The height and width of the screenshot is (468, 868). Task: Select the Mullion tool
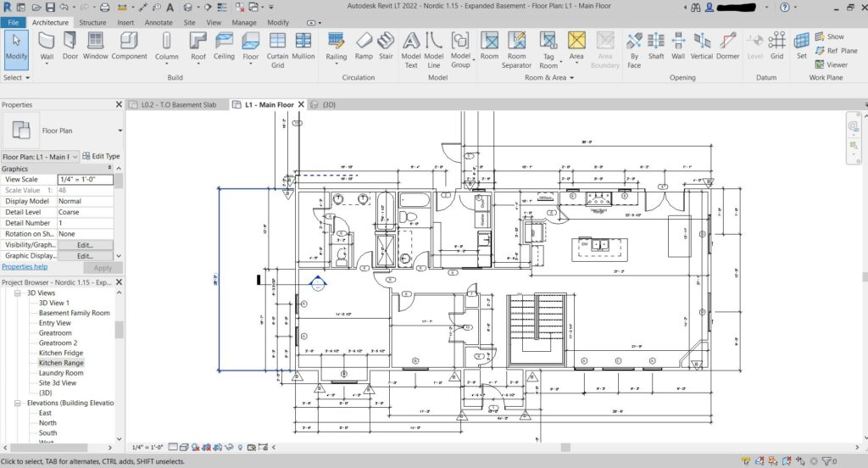click(303, 46)
